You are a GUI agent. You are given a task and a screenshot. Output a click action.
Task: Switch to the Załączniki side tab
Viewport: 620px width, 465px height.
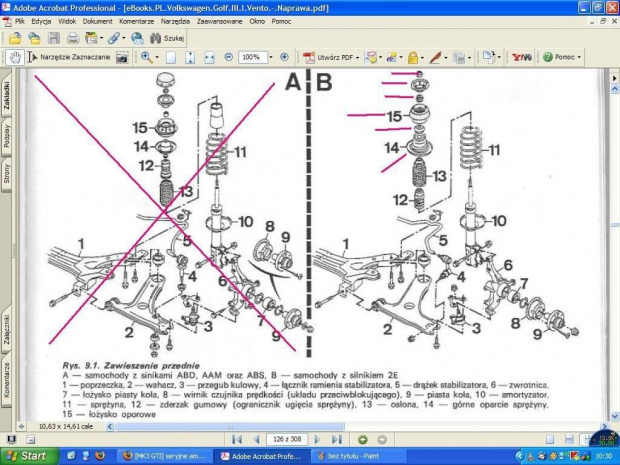[6, 329]
